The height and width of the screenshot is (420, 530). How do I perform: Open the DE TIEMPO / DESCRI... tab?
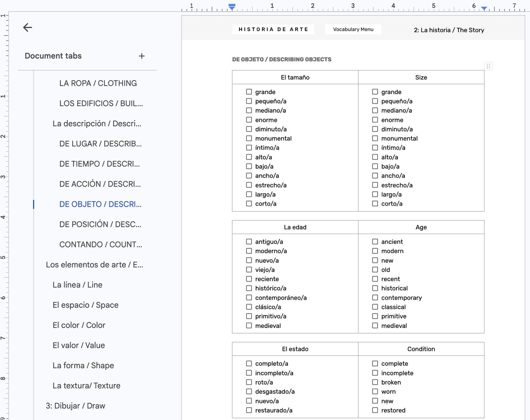coord(99,164)
